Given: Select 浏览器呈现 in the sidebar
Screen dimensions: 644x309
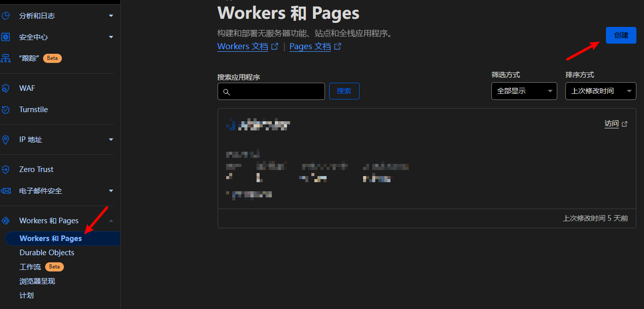Looking at the screenshot, I should (37, 281).
